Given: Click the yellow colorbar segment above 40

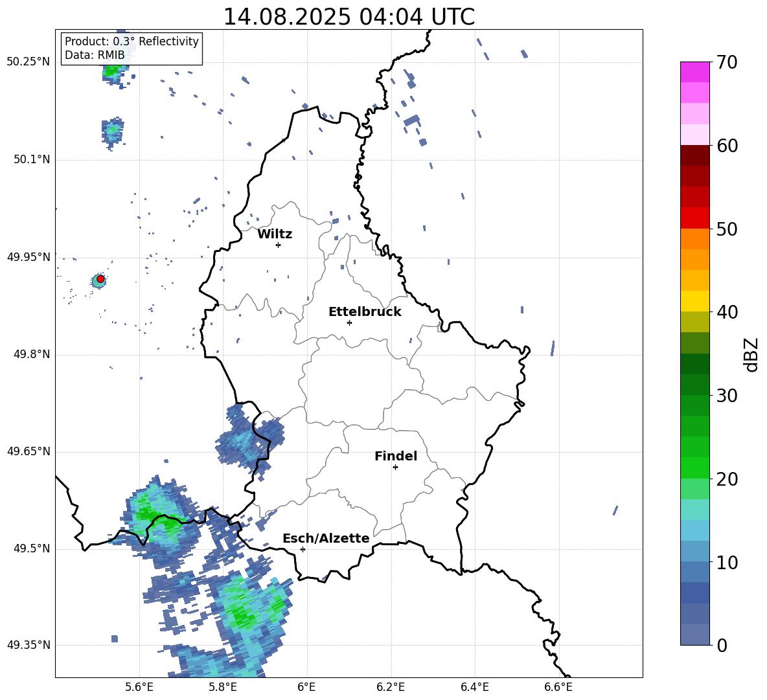Looking at the screenshot, I should pos(694,301).
